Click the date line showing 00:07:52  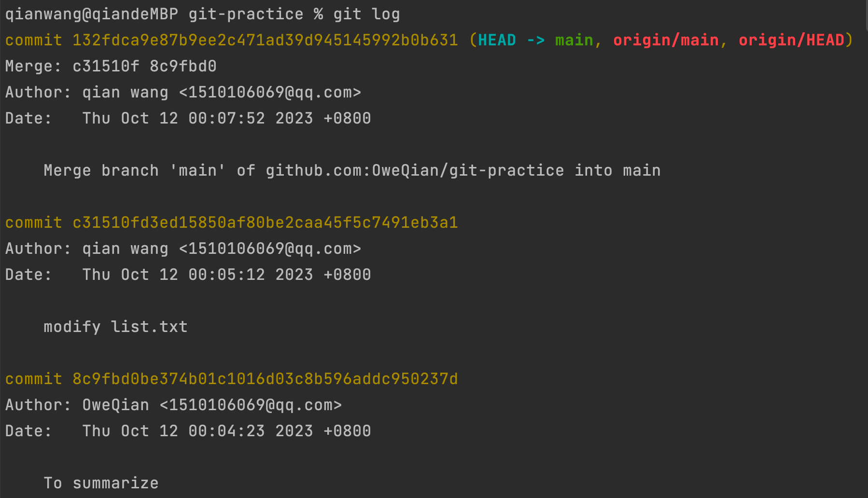point(226,118)
